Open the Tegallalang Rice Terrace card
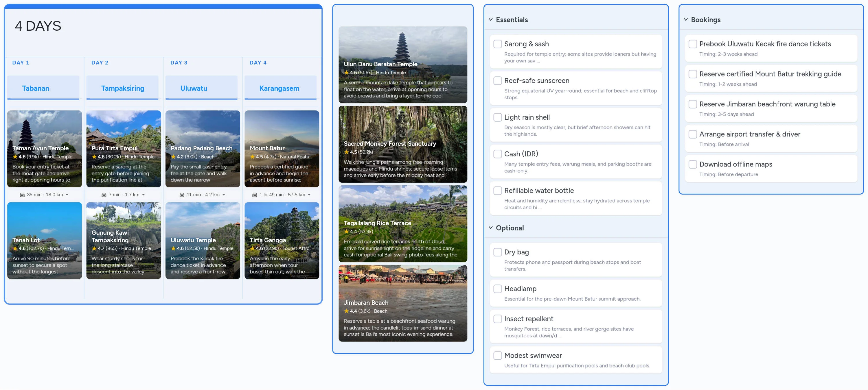 403,224
